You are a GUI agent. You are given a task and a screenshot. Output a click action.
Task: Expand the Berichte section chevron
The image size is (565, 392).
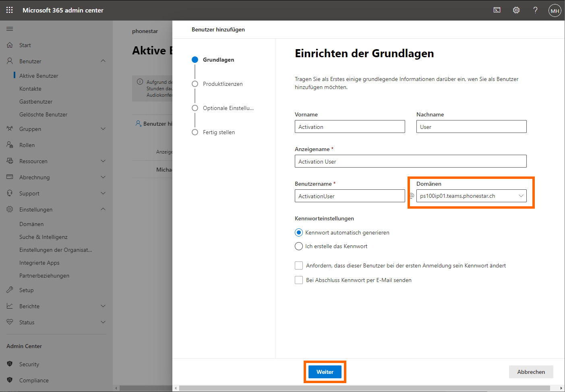coord(103,306)
